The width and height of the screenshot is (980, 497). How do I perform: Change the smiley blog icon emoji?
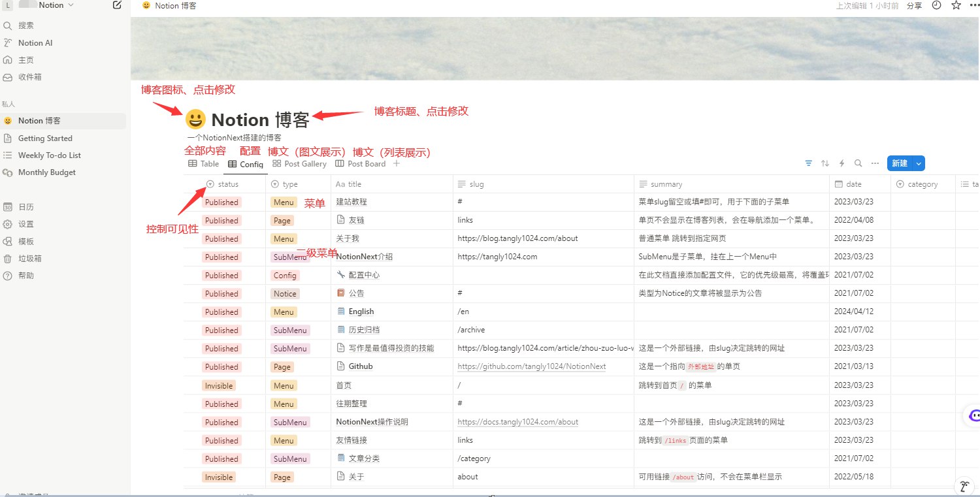(x=195, y=120)
